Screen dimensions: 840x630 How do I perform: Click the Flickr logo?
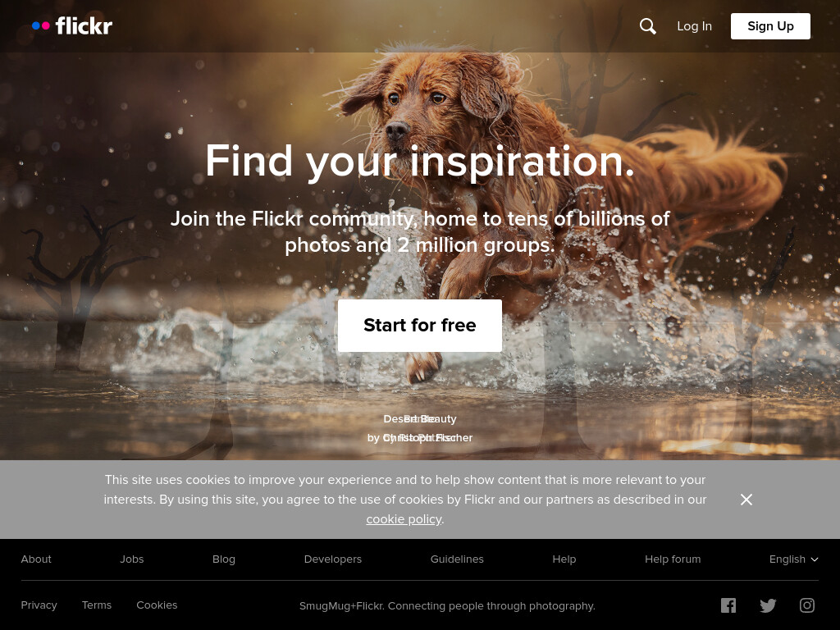[x=72, y=25]
